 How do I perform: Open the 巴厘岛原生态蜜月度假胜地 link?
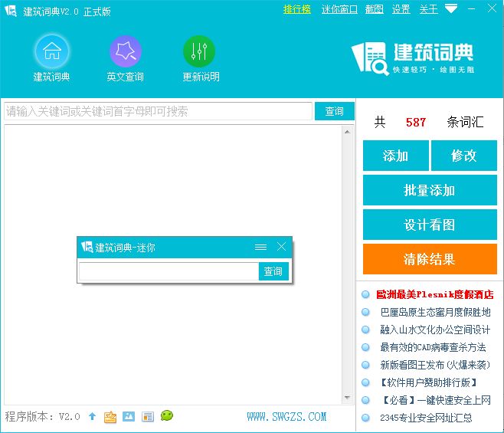435,312
